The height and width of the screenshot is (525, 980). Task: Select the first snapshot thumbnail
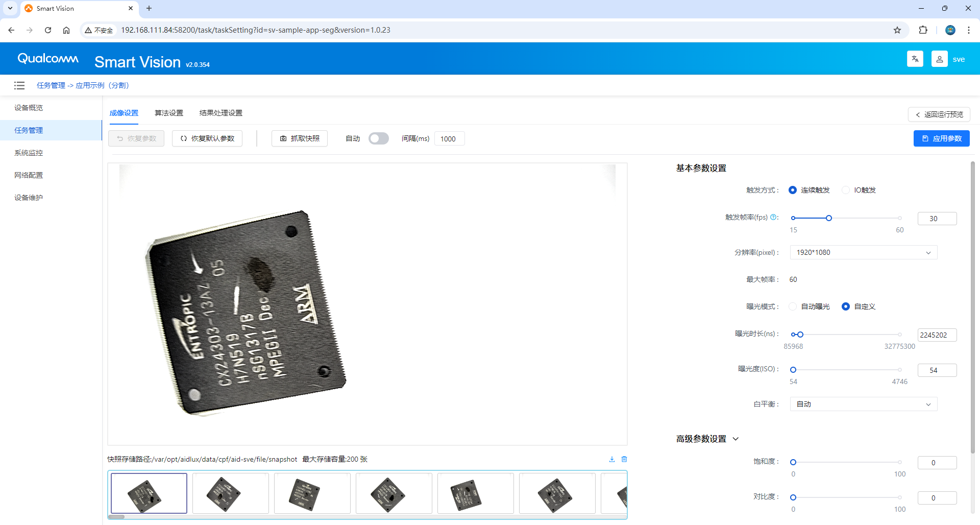(x=149, y=493)
